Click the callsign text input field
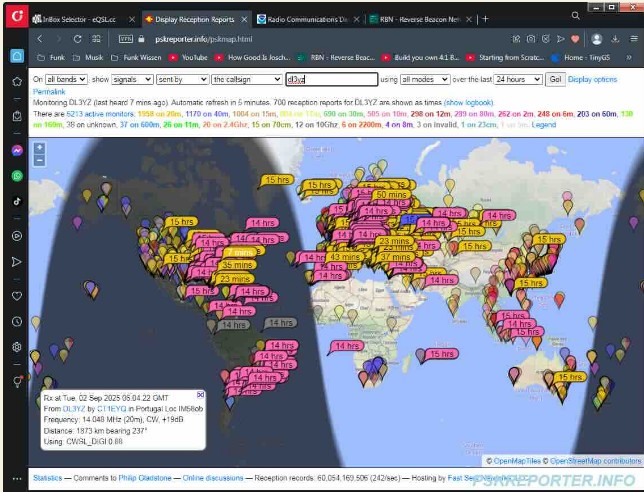 tap(330, 79)
